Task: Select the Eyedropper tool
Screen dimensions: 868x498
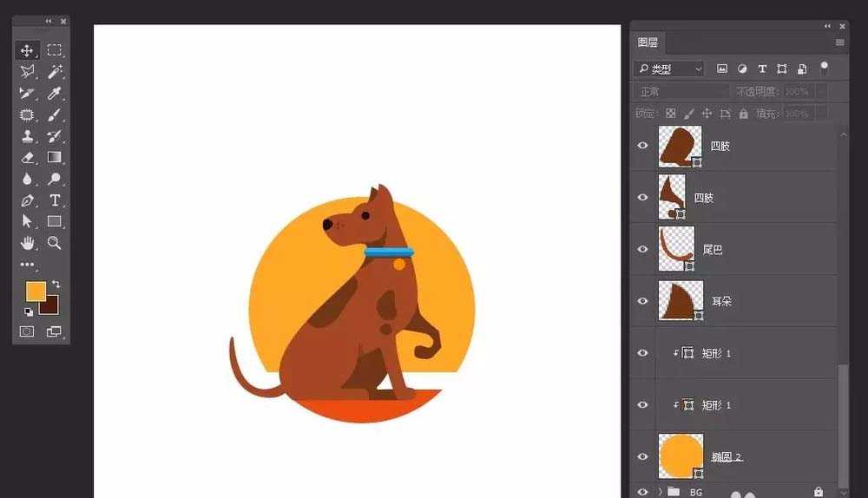Action: pyautogui.click(x=54, y=94)
